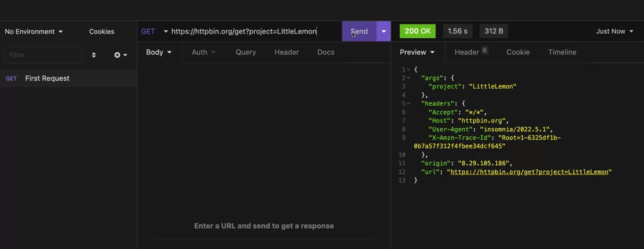
Task: Open the response Cookie tab
Action: [x=518, y=52]
